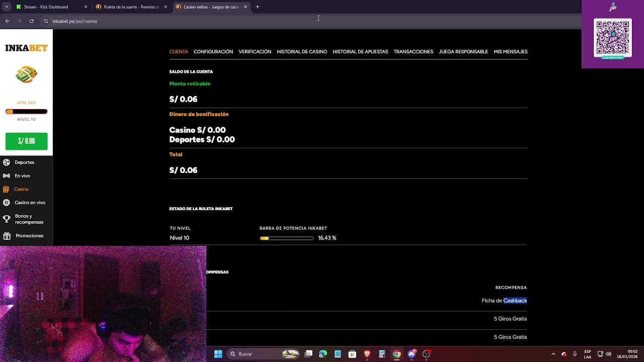Screen dimensions: 644x362
Task: Open Task View on the taskbar
Action: point(308,354)
